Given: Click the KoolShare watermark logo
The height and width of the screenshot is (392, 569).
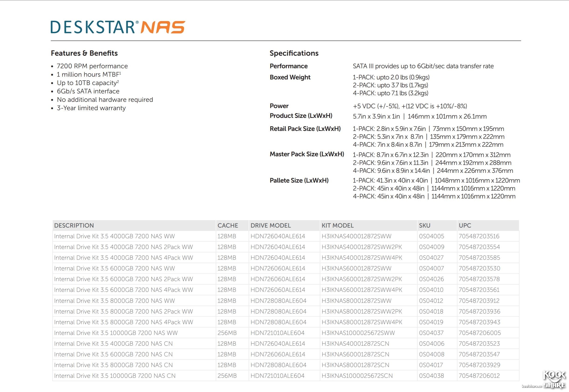Looking at the screenshot, I should [x=554, y=380].
